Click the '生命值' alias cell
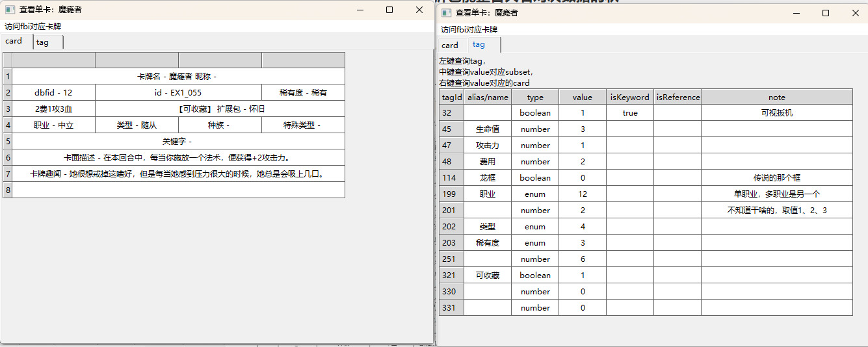 click(488, 129)
